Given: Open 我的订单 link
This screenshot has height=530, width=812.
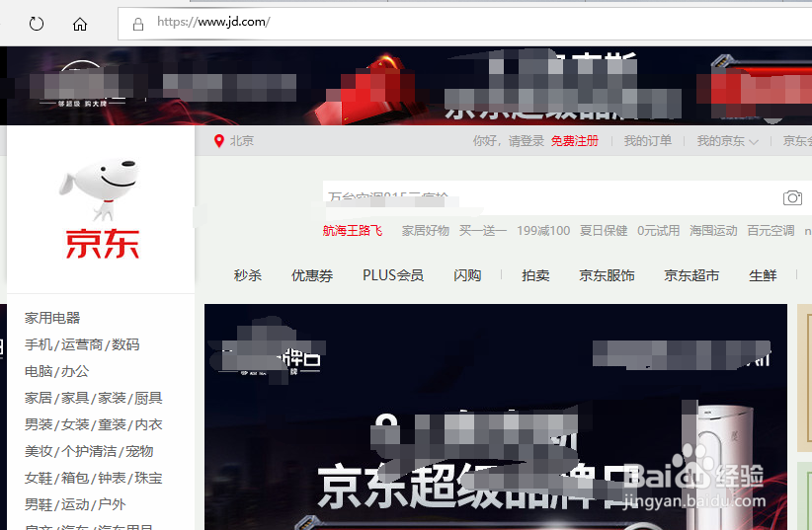Looking at the screenshot, I should tap(647, 141).
